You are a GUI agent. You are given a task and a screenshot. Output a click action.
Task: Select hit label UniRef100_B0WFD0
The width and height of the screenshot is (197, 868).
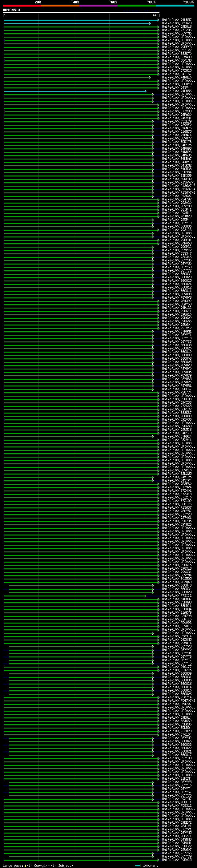(177, 179)
